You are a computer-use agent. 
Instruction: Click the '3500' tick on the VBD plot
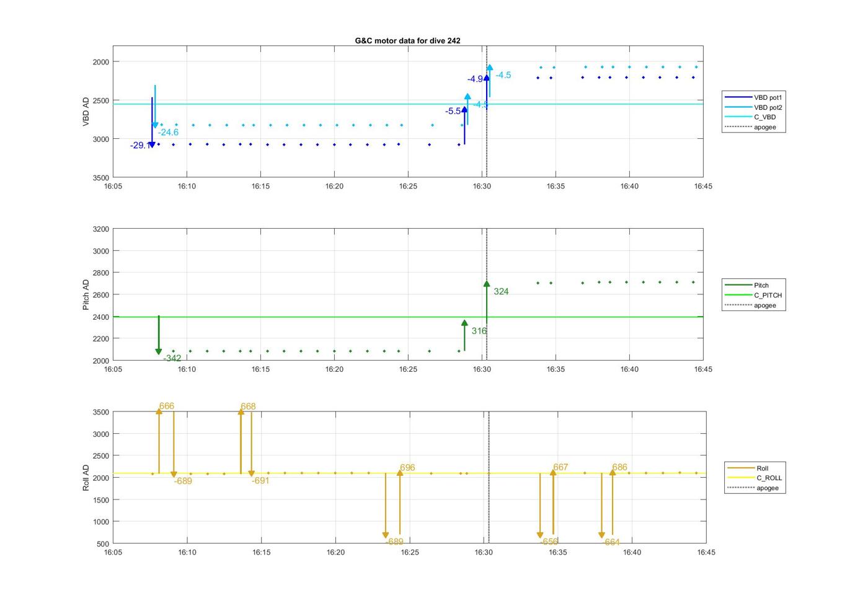point(101,178)
